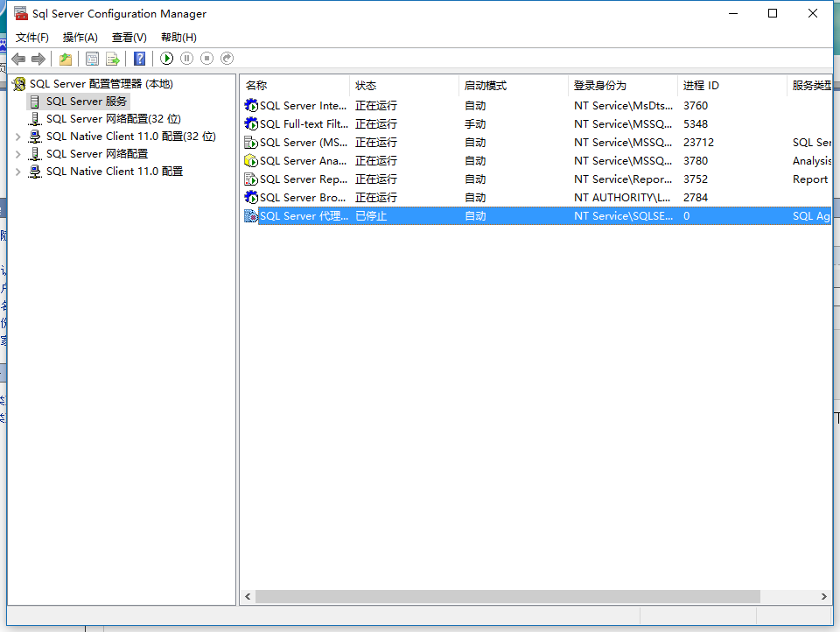The image size is (840, 632).
Task: Sort by the 登录身份为 column header
Action: coord(623,86)
